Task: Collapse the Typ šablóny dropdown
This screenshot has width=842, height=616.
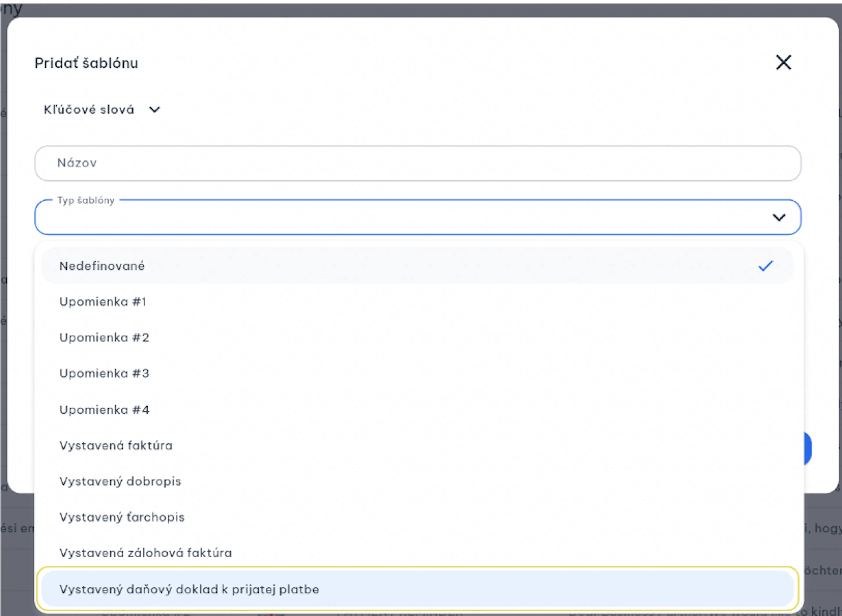Action: pos(779,217)
